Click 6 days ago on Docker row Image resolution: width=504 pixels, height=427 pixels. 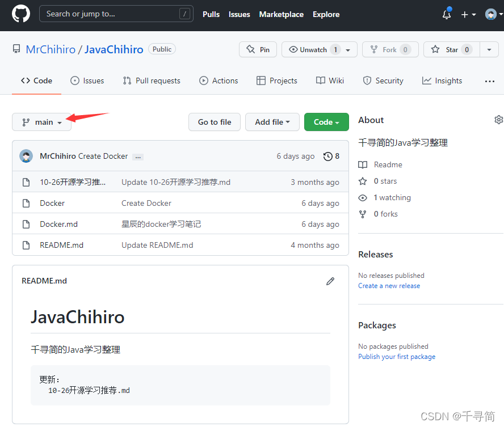[x=320, y=203]
